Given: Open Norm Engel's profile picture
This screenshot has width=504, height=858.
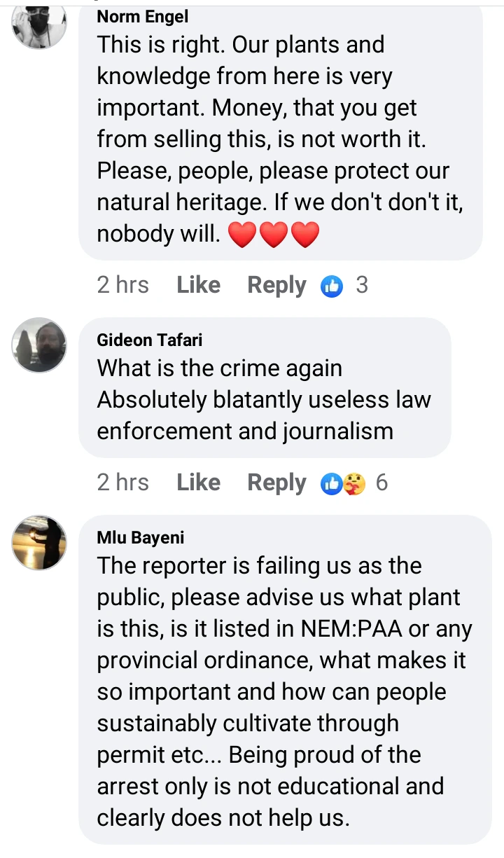Looking at the screenshot, I should [40, 23].
